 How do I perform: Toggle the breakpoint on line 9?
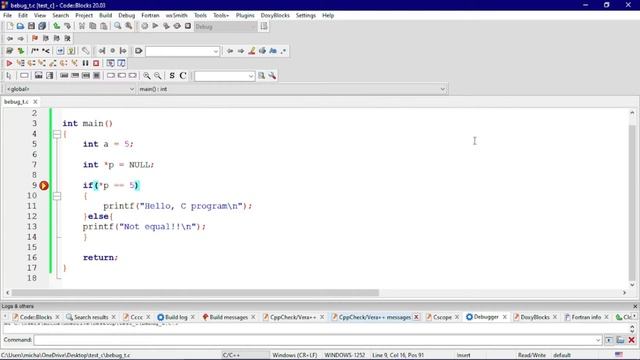click(44, 186)
